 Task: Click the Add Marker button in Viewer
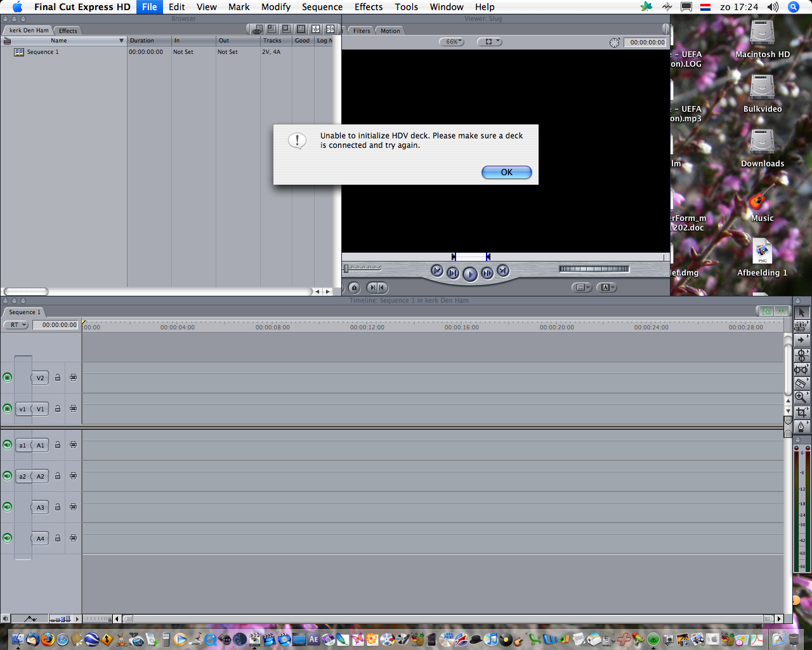coord(355,288)
